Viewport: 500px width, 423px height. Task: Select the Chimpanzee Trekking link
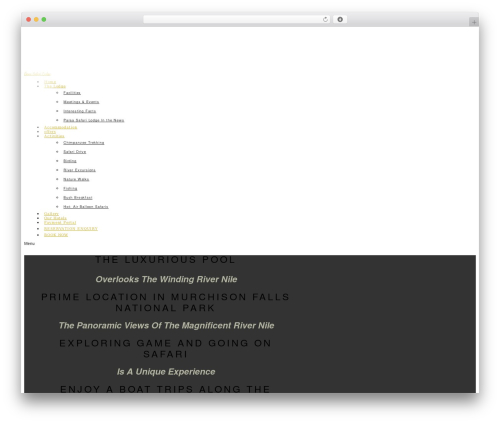click(x=84, y=143)
